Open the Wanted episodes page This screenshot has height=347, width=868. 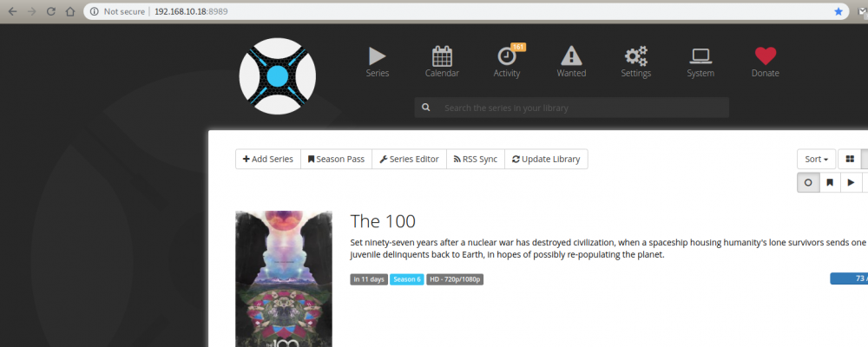pos(571,62)
